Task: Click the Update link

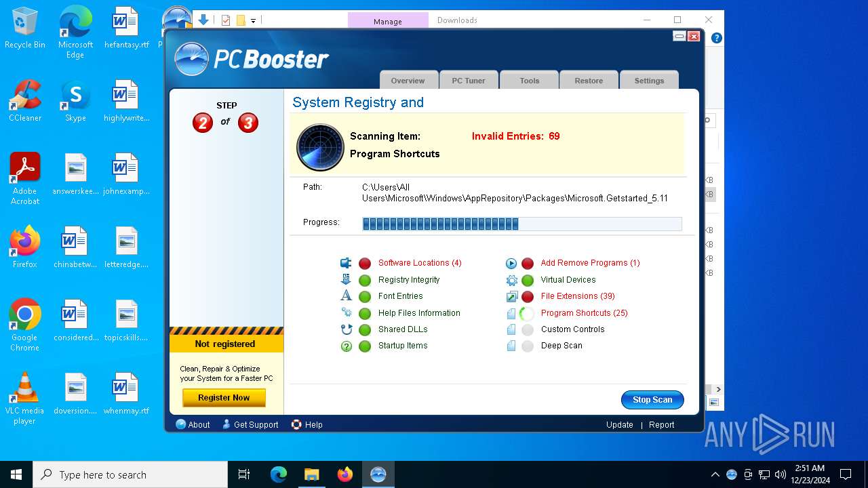Action: [620, 425]
